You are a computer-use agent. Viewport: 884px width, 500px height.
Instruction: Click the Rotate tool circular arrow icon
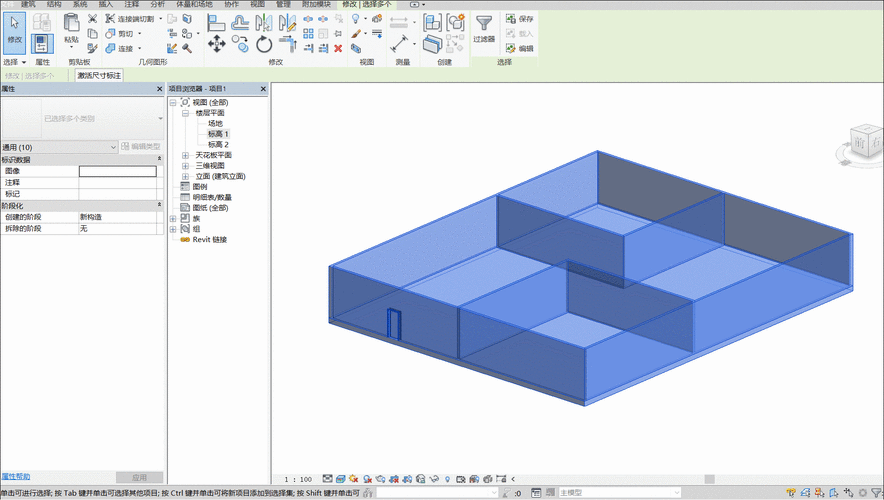pyautogui.click(x=264, y=44)
